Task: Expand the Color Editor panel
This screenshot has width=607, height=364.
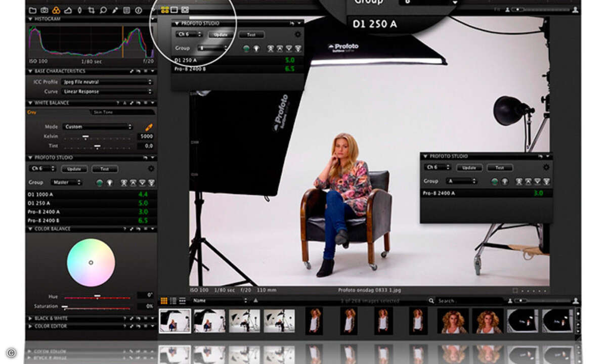Action: tap(30, 327)
